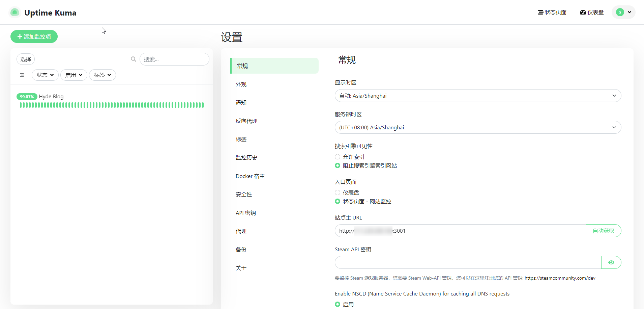Open the 启用 filter dropdown
This screenshot has width=644, height=309.
point(74,75)
